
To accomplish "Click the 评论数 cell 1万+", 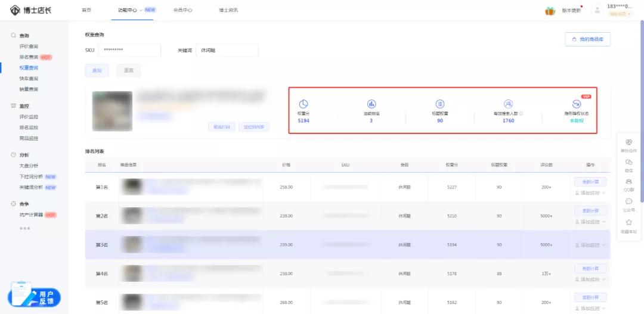I will point(546,273).
